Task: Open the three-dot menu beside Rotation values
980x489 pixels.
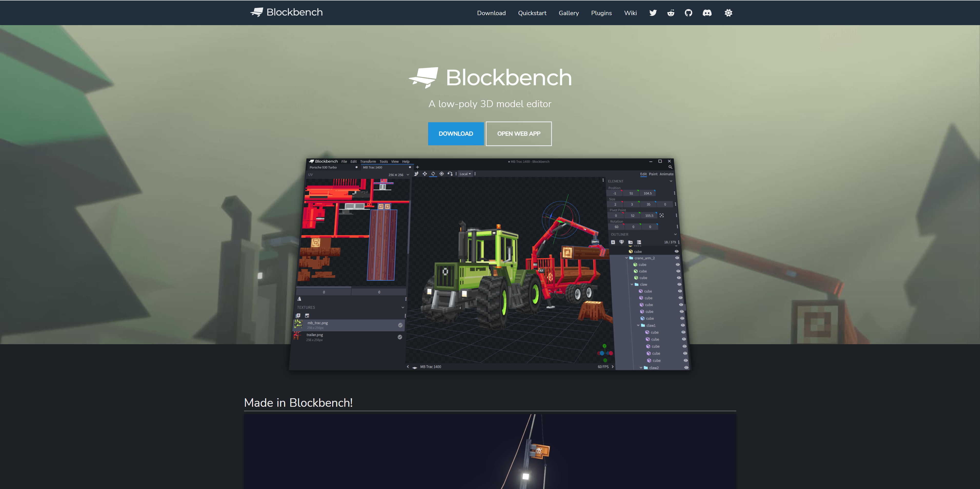Action: 677,227
